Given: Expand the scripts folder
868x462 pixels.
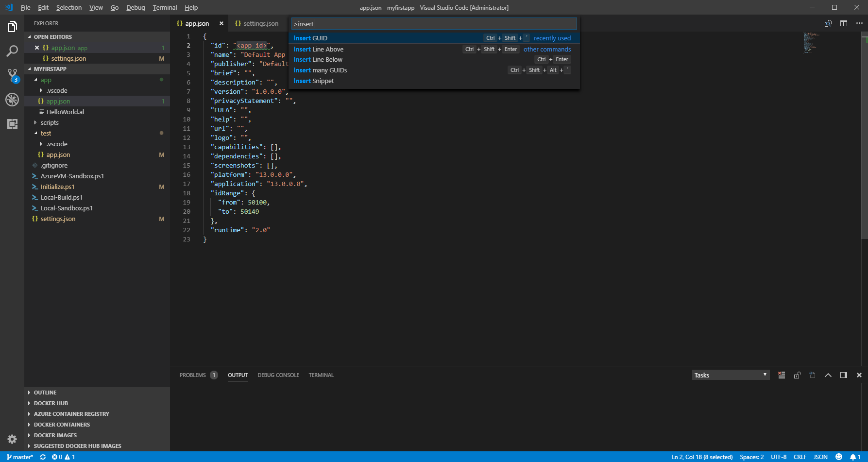Looking at the screenshot, I should [50, 122].
